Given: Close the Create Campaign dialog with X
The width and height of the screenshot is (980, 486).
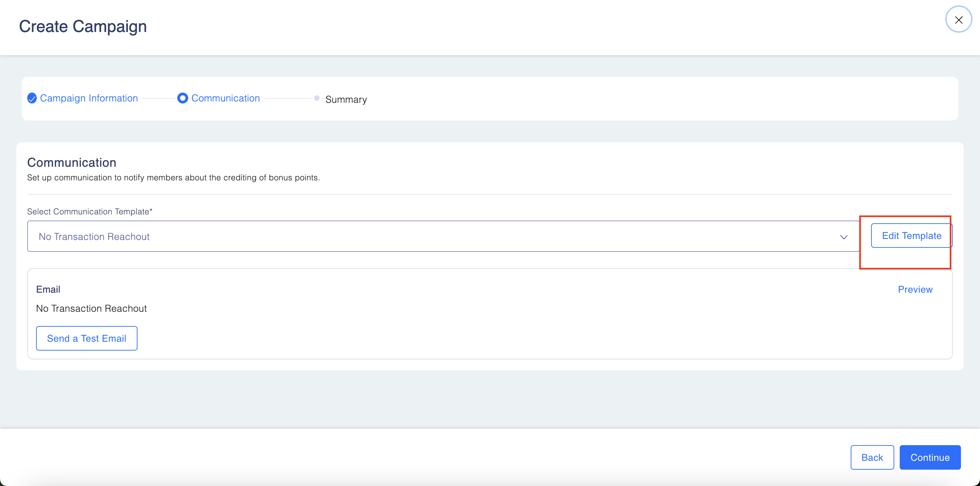Looking at the screenshot, I should pos(958,20).
